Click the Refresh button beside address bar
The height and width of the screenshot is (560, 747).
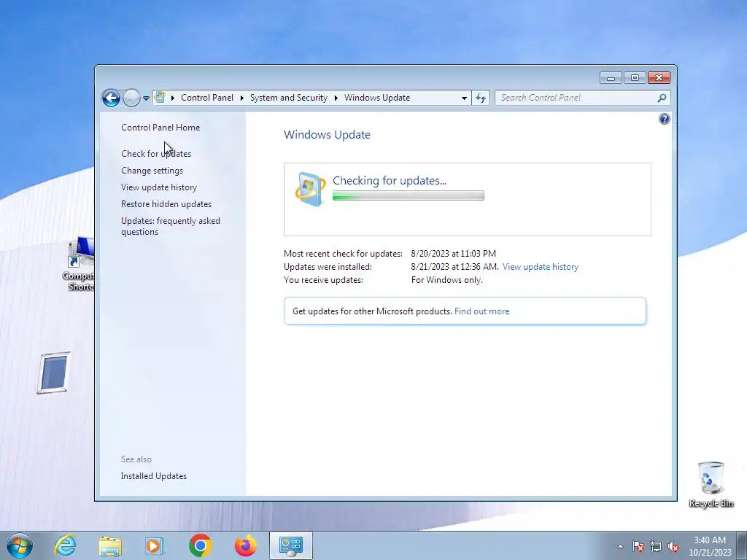click(481, 98)
